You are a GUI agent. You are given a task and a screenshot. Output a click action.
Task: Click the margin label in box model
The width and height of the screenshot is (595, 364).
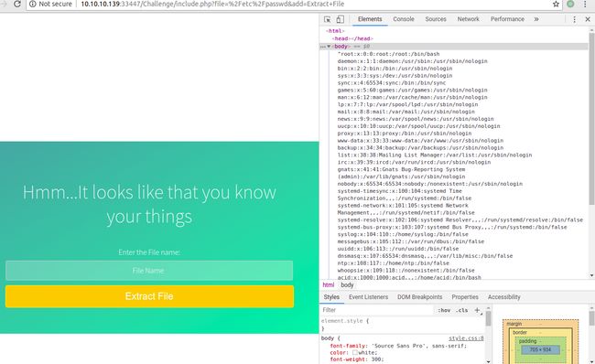click(514, 324)
